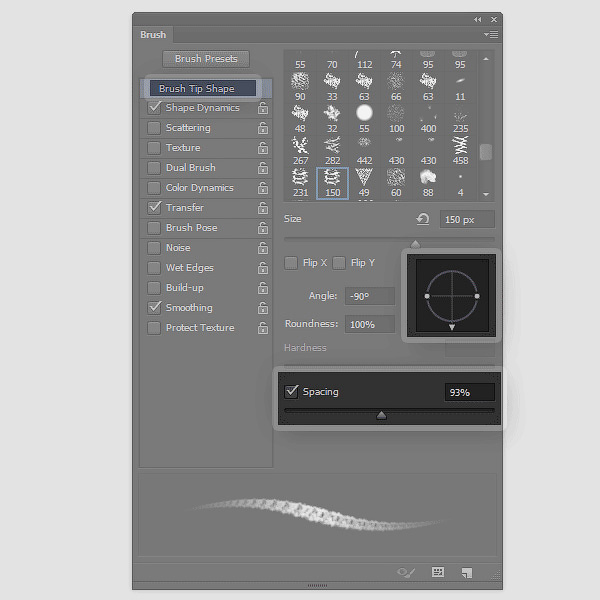Enable the Brush Pose checkbox

(x=154, y=228)
